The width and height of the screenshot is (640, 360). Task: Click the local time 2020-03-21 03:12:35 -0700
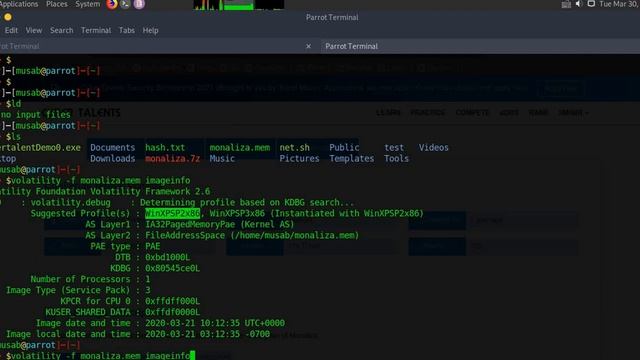[207, 334]
